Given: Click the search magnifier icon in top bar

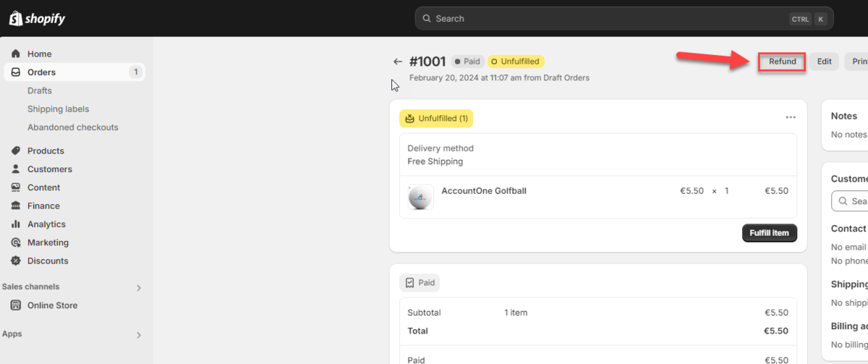Looking at the screenshot, I should coord(427,19).
